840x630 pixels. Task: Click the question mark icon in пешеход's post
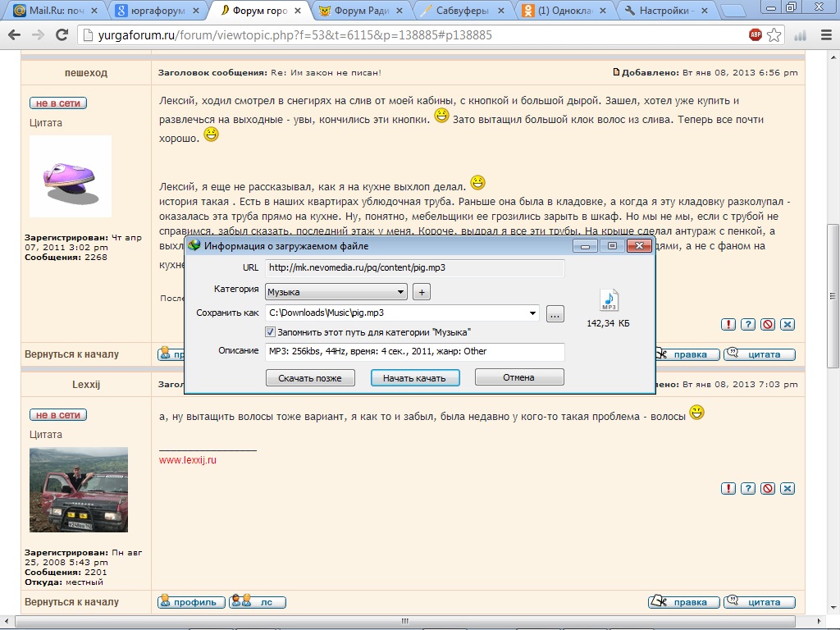(x=748, y=324)
